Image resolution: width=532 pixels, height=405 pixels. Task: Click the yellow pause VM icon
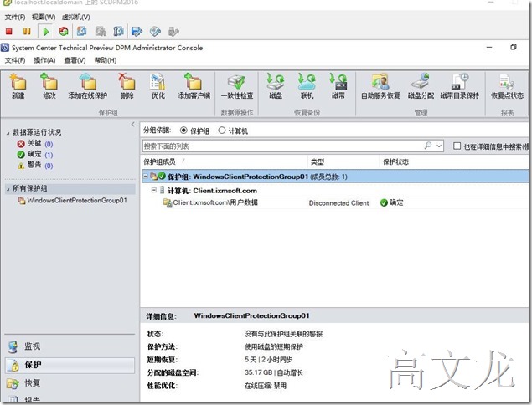point(27,32)
